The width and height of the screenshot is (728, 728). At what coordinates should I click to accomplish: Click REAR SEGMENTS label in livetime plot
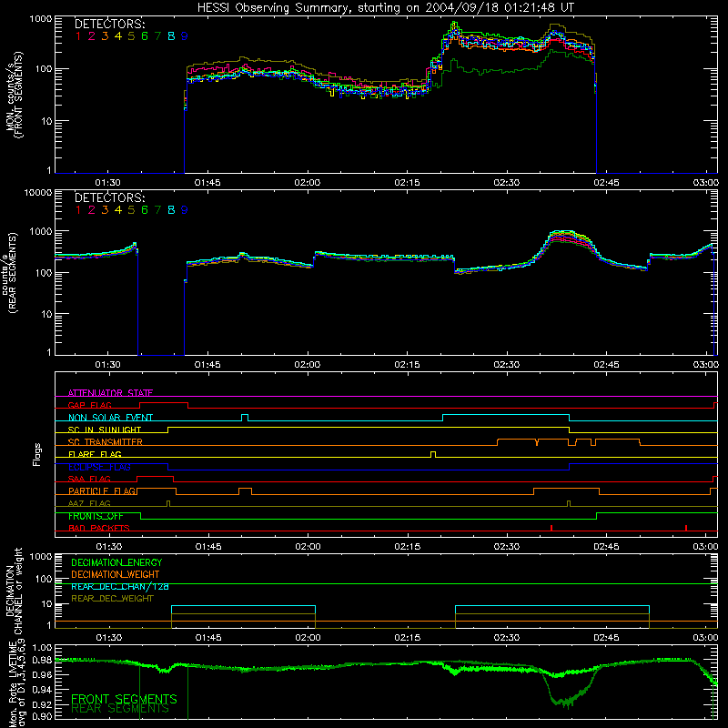point(120,709)
